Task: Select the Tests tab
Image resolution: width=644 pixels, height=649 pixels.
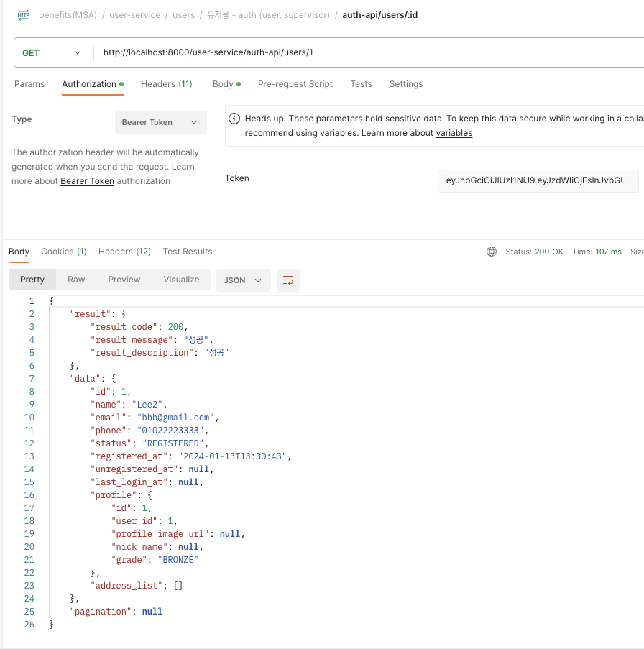Action: (x=361, y=84)
